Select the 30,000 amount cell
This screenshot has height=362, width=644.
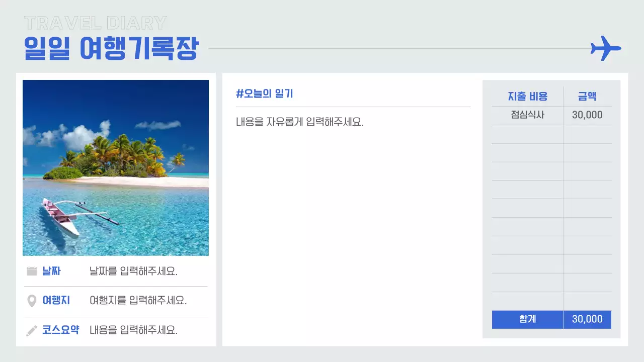(588, 115)
